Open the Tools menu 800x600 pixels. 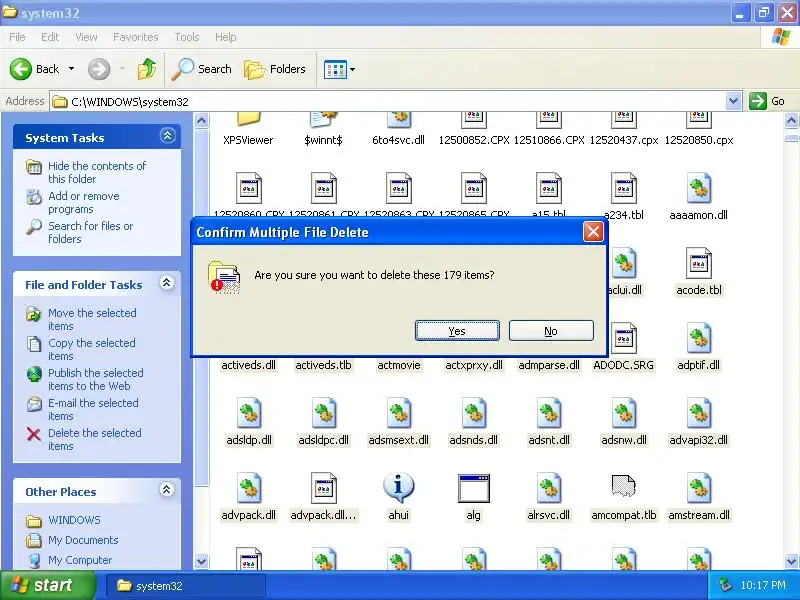pos(187,37)
